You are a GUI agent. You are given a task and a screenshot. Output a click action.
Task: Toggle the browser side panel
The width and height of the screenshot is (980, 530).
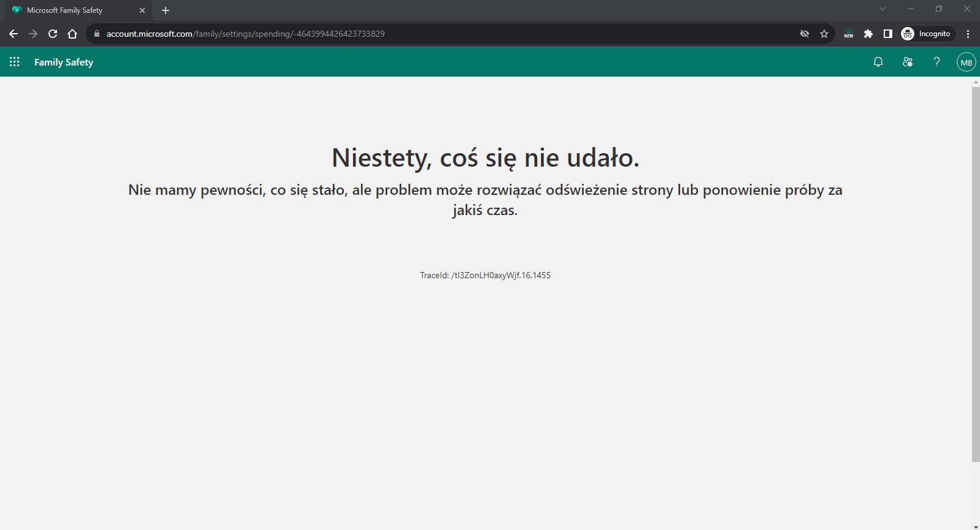pos(888,34)
